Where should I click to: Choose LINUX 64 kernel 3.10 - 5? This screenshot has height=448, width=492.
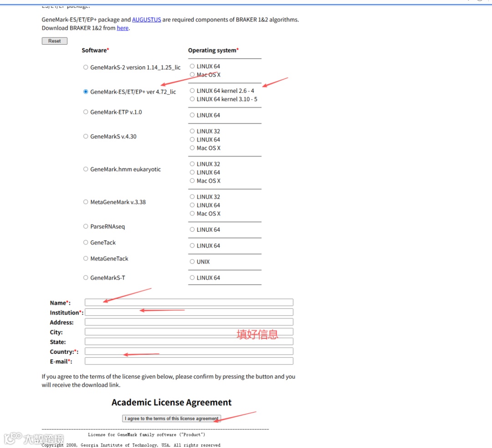coord(192,99)
